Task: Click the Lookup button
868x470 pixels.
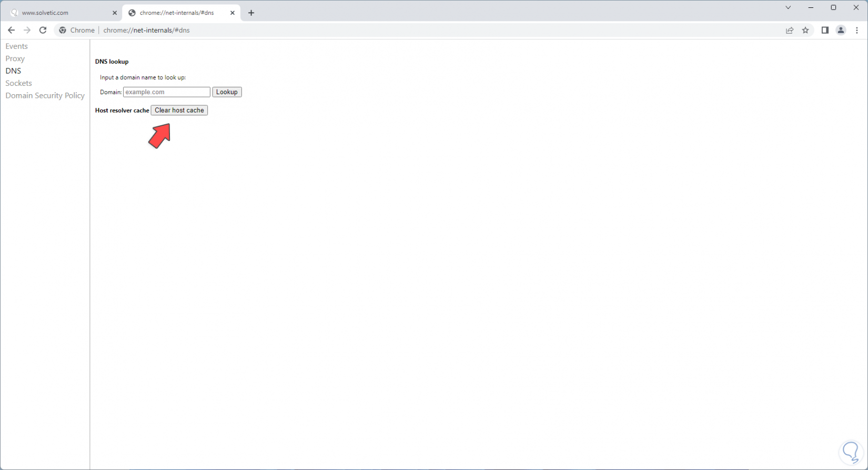Action: 227,92
